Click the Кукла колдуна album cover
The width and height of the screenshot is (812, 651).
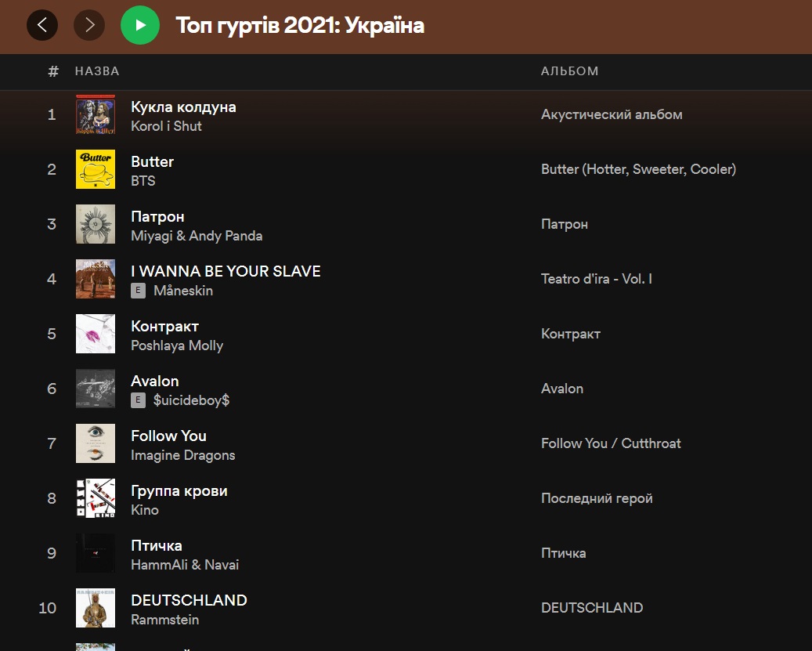tap(95, 114)
